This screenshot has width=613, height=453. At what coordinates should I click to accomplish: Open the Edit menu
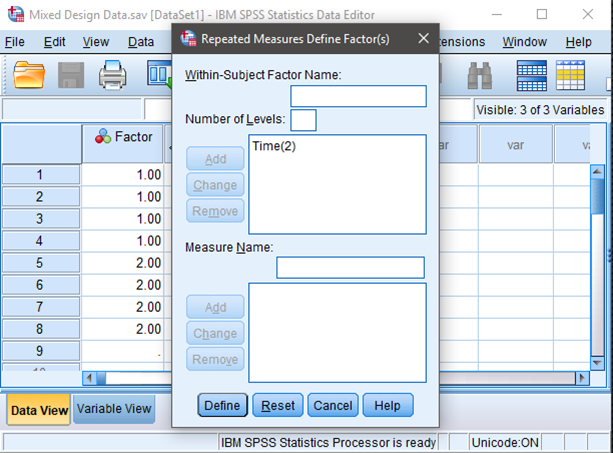pos(54,42)
